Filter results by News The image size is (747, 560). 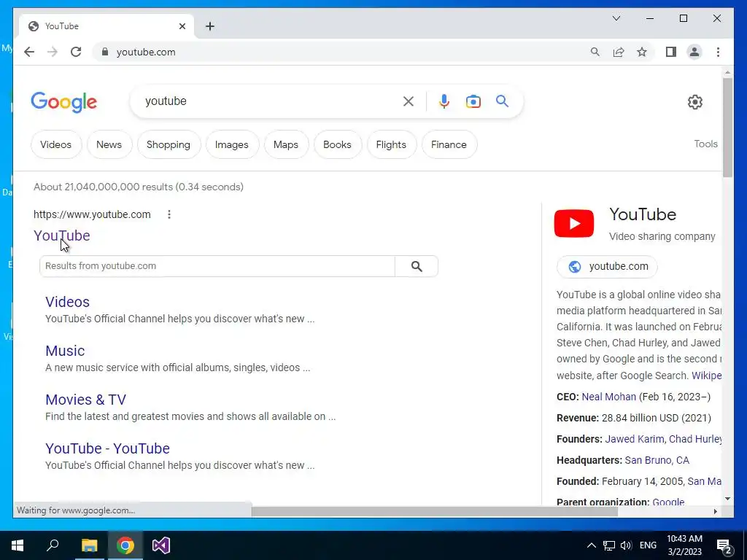(109, 145)
